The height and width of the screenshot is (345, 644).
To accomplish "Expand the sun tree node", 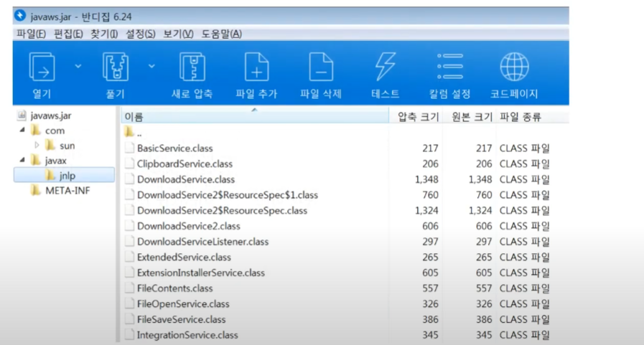I will [37, 145].
